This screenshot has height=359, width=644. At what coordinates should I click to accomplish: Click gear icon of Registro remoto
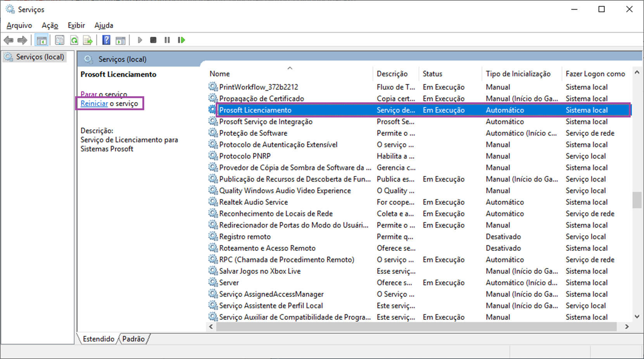213,236
